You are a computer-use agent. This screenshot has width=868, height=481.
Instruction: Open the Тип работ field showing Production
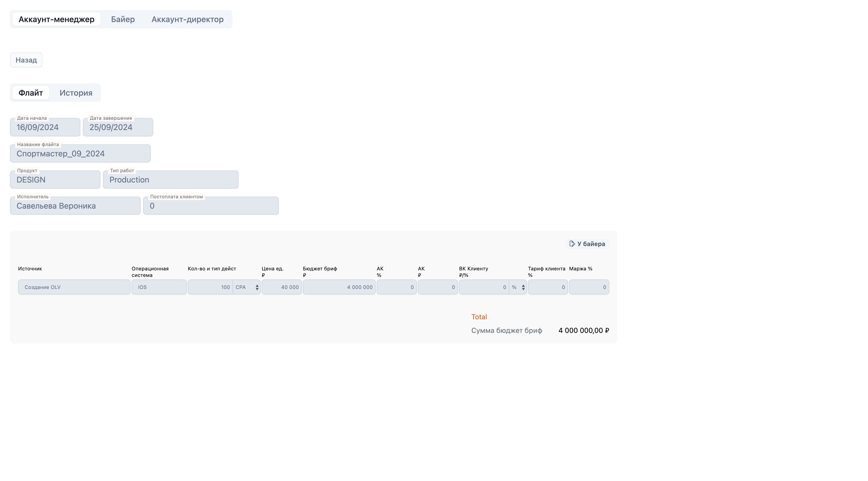click(171, 179)
